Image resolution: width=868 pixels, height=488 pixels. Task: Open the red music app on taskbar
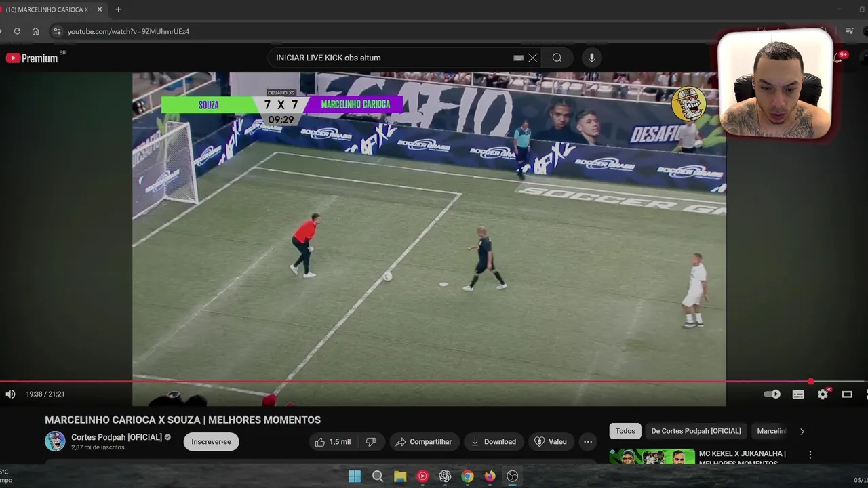pos(422,476)
